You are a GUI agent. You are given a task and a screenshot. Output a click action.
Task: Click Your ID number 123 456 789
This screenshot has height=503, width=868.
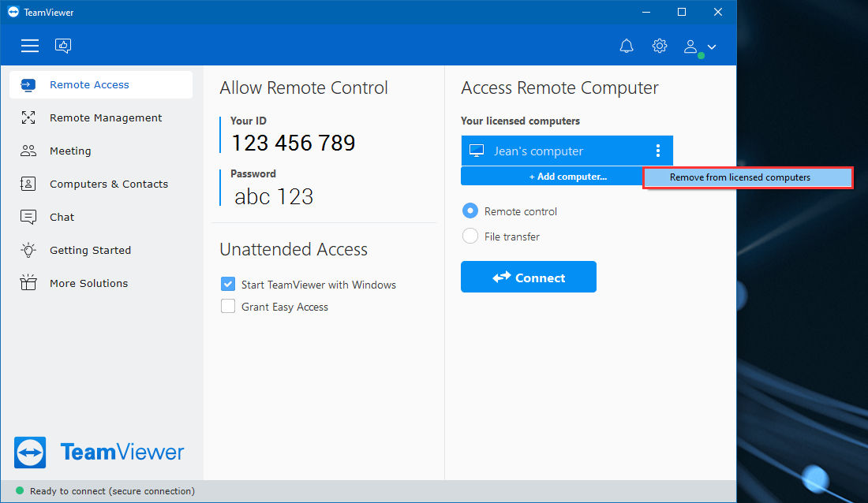(x=294, y=143)
